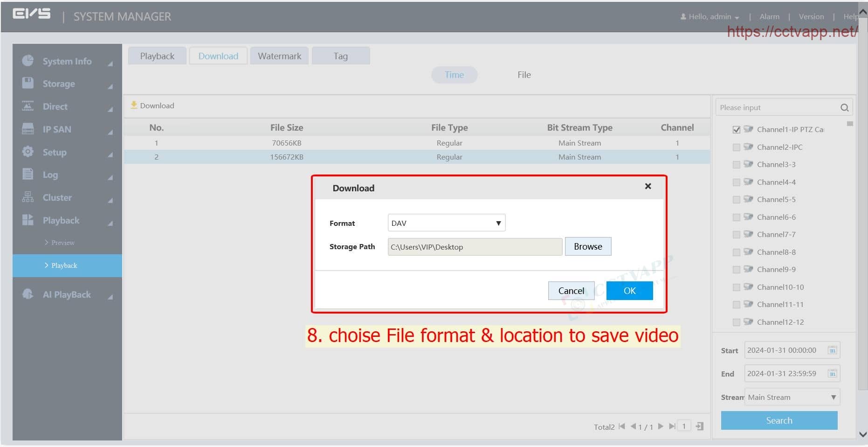Image resolution: width=868 pixels, height=447 pixels.
Task: Click the Storage disk icon in sidebar
Action: pyautogui.click(x=28, y=84)
